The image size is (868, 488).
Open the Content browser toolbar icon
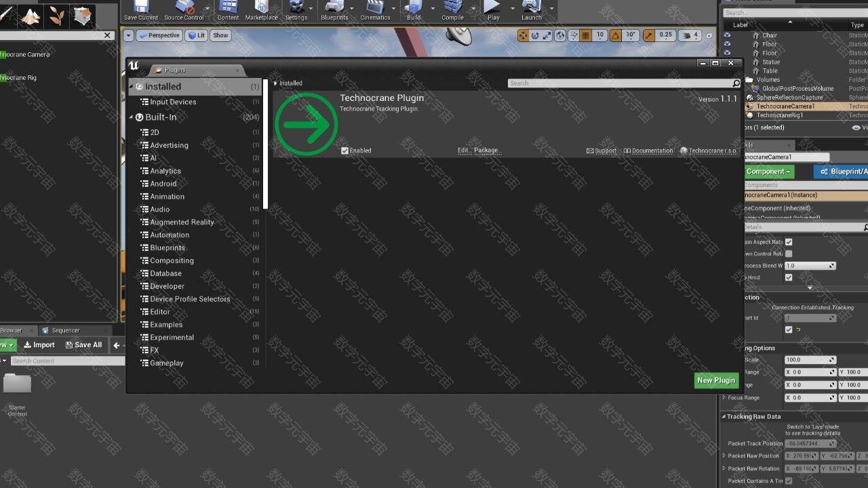tap(228, 10)
